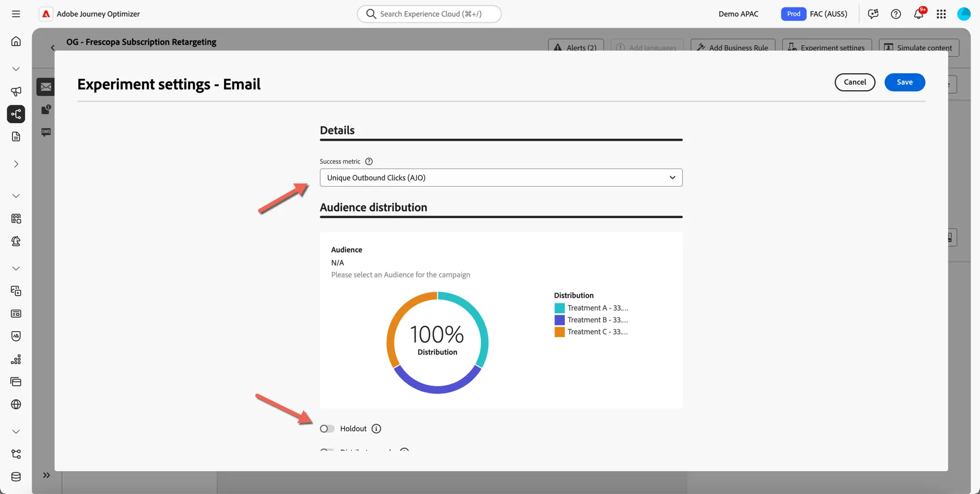Click the Treatment A teal color swatch
Viewport: 980px width, 494px height.
559,308
